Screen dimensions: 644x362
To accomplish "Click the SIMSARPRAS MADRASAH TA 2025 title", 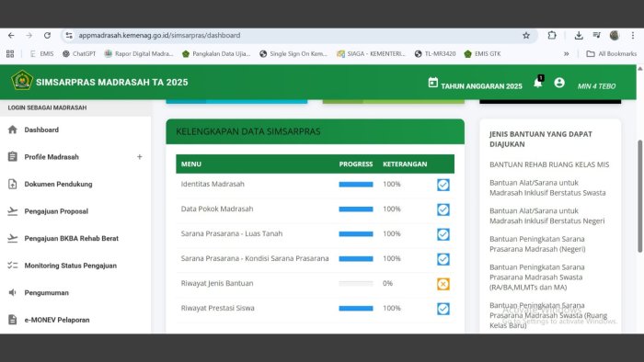I will [x=111, y=82].
